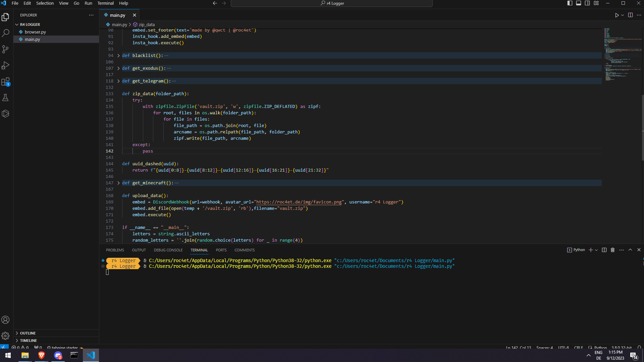Switch to the DEBUG CONSOLE tab
Screen dimensions: 644x362
pos(168,250)
